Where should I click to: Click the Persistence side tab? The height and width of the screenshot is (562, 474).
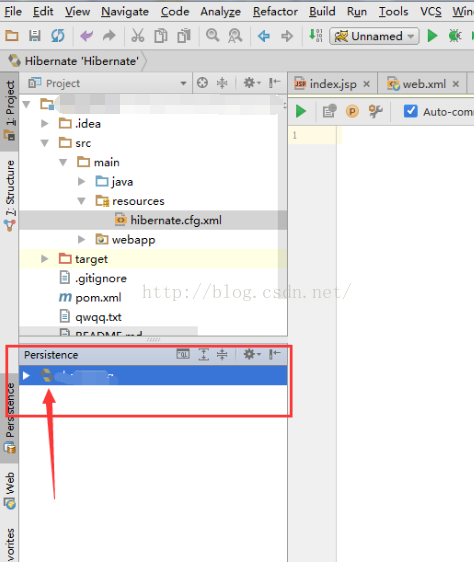(10, 418)
